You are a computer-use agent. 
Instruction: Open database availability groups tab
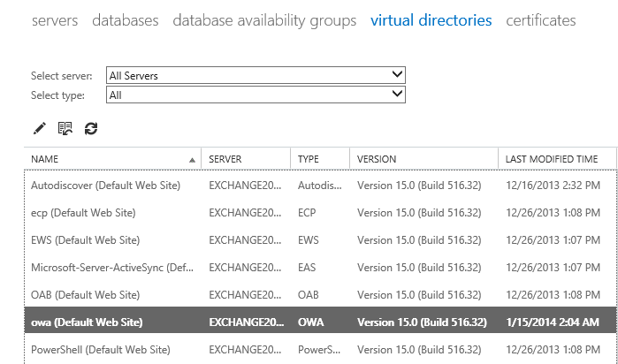(264, 20)
